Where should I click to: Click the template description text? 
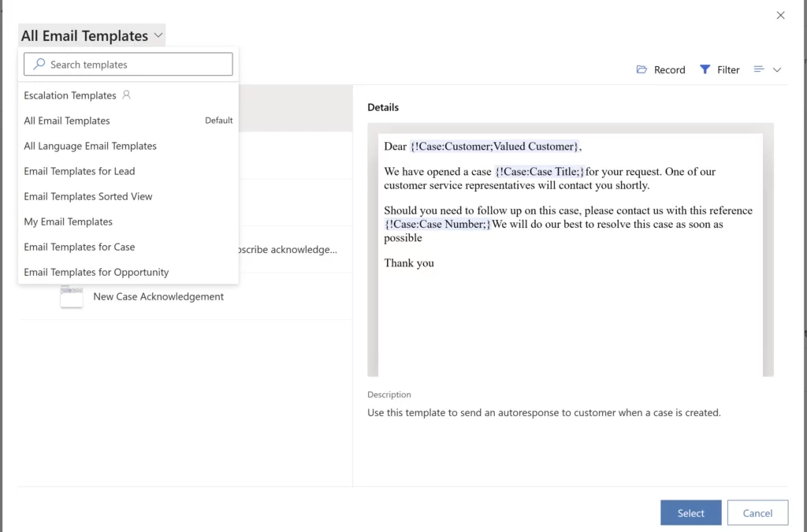click(x=544, y=413)
